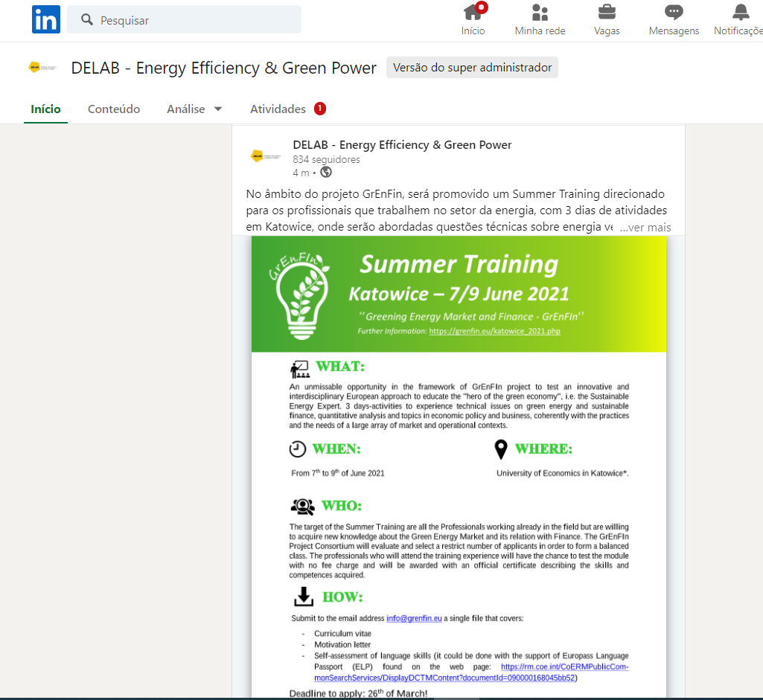Click the globe visibility icon on post
This screenshot has width=763, height=700.
[326, 172]
